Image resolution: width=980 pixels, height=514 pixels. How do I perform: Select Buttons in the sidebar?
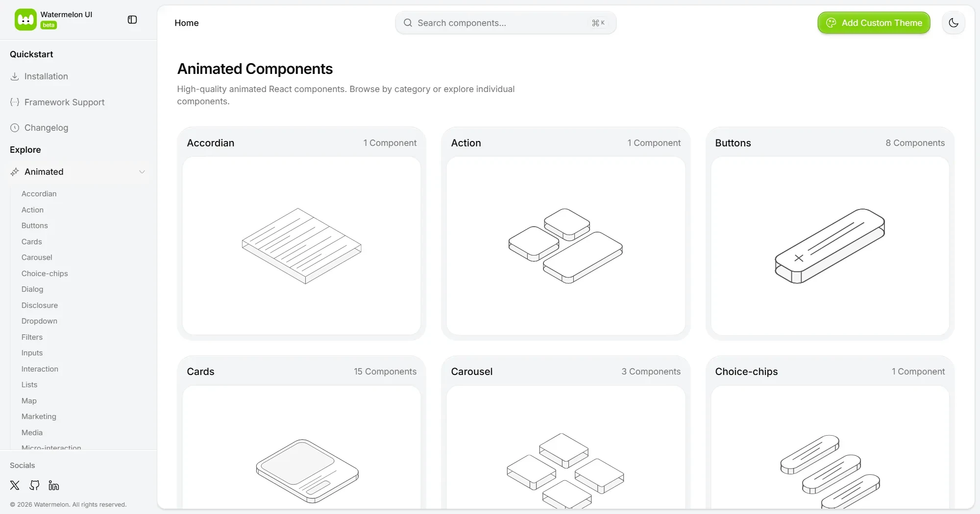tap(35, 226)
